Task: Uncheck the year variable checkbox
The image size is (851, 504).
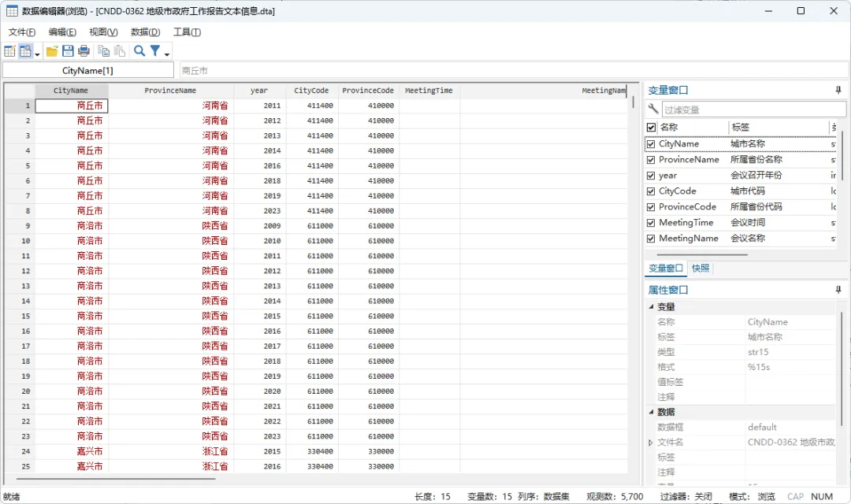Action: 651,176
